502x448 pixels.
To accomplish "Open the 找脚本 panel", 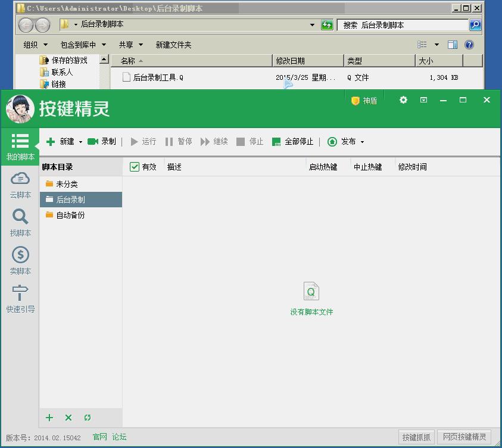I will pos(20,222).
